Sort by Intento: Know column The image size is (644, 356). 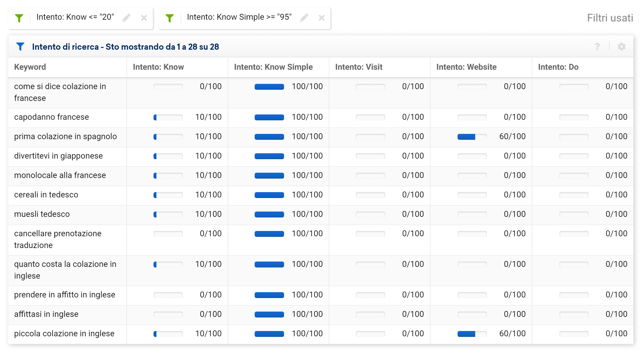click(x=158, y=67)
